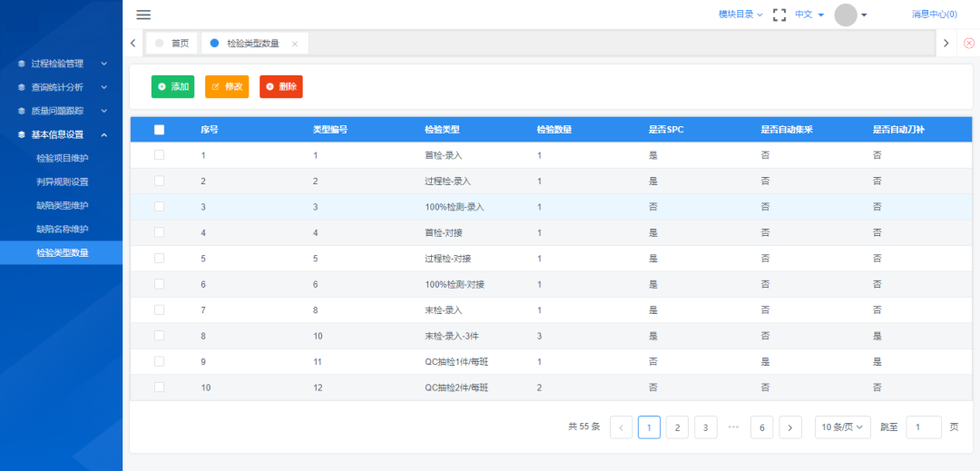
Task: Click the 末检-录入-3件 cell
Action: click(451, 336)
